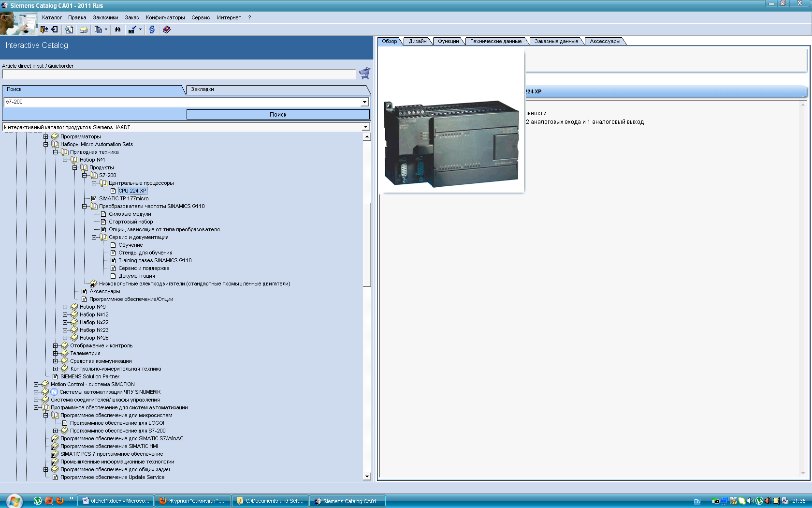
Task: Launch Firefox from quick launch
Action: [x=60, y=501]
